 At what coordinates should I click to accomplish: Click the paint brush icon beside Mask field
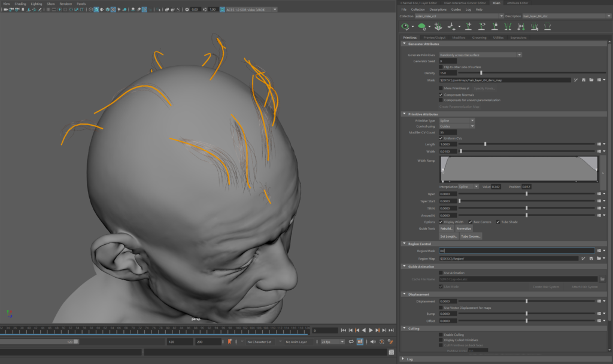point(575,80)
